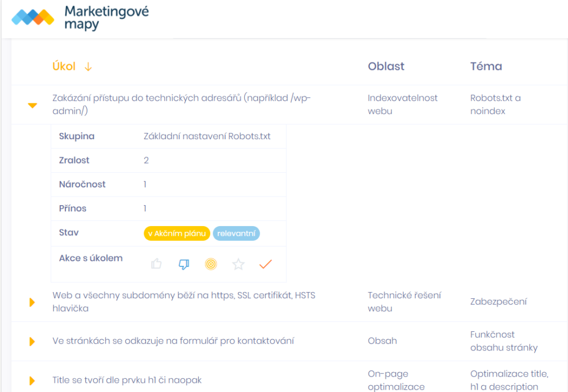Image resolution: width=568 pixels, height=392 pixels.
Task: Expand the contact form task details
Action: pyautogui.click(x=31, y=340)
